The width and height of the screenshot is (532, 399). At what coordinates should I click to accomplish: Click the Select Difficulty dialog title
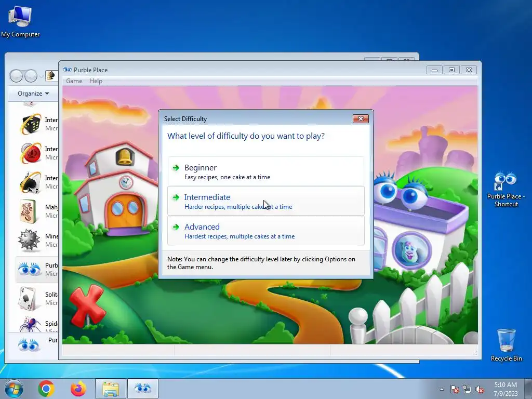[x=185, y=119]
